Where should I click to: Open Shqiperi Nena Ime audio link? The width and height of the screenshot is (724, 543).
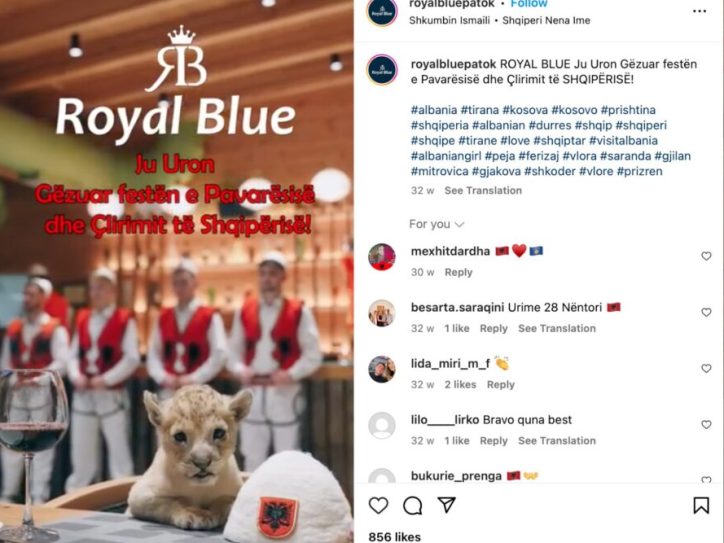pos(546,20)
